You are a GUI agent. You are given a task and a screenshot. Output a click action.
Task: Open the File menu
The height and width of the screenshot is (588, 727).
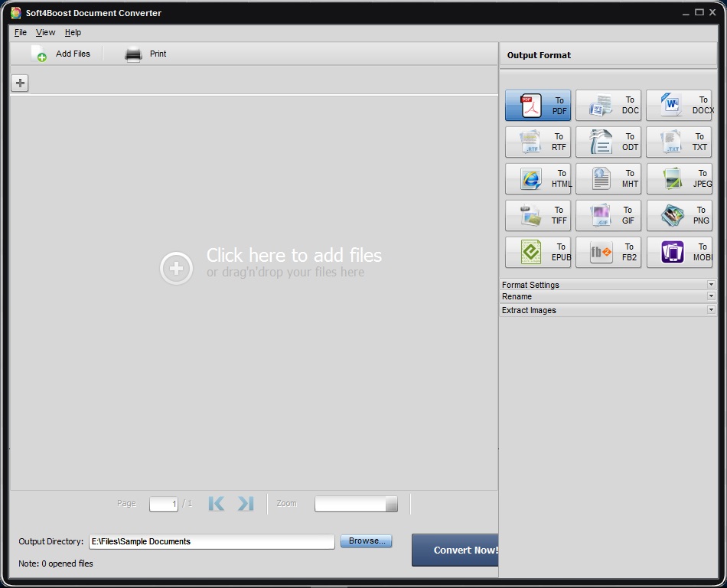(20, 32)
